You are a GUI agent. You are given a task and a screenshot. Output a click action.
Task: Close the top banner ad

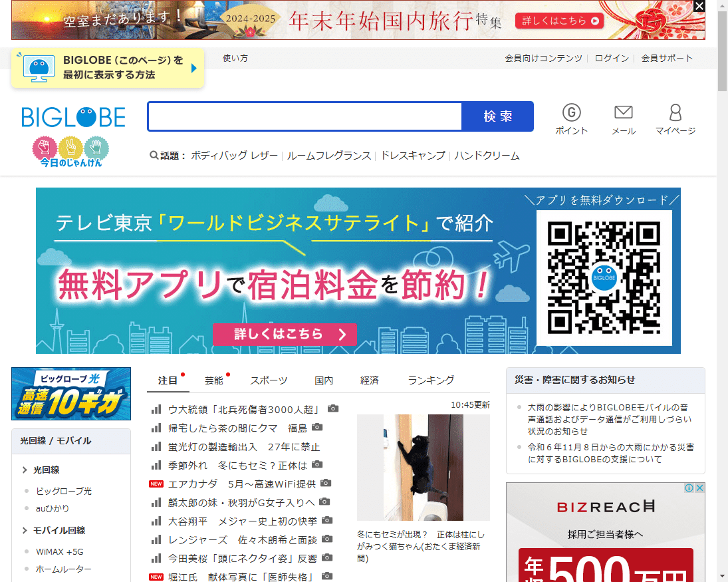point(699,6)
